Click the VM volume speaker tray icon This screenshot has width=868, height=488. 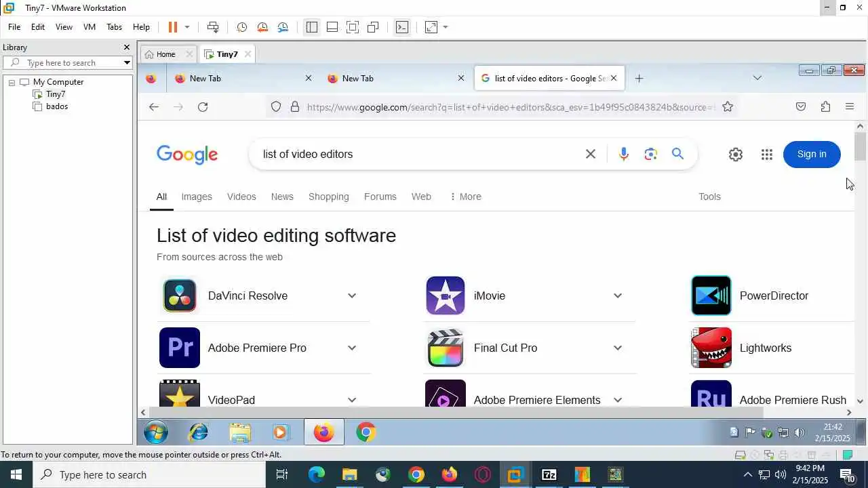click(800, 432)
